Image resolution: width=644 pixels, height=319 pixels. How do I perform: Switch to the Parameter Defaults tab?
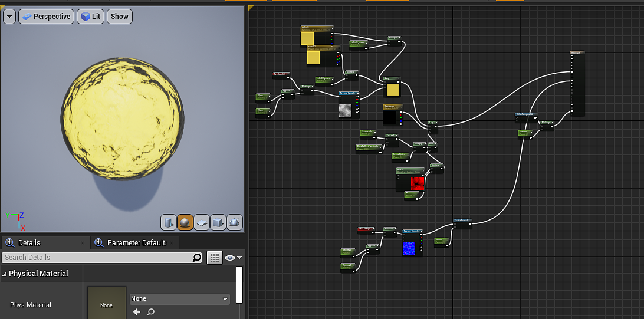point(136,242)
